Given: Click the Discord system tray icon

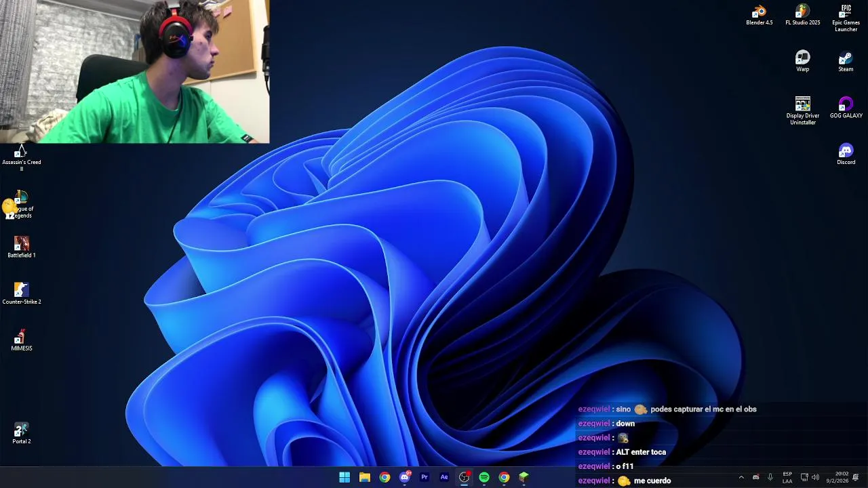Looking at the screenshot, I should coord(755,477).
